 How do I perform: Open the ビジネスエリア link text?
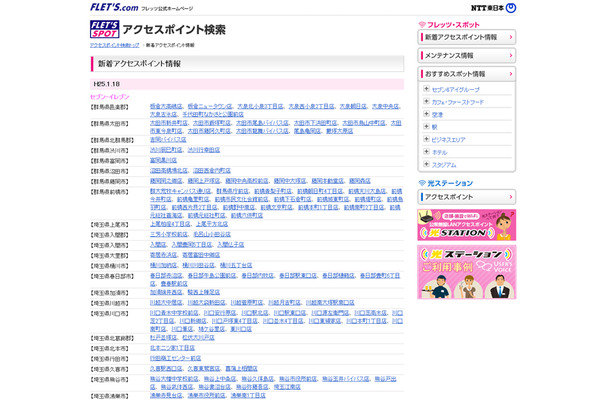[x=448, y=140]
